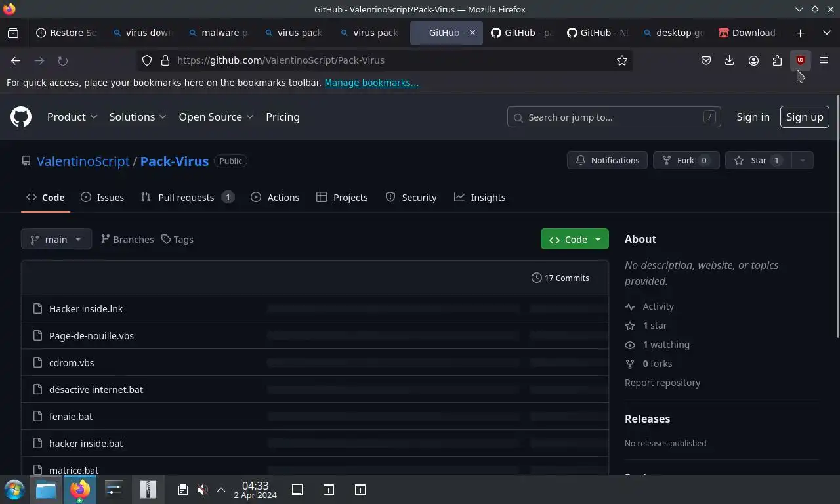The height and width of the screenshot is (504, 840).
Task: Click the Sign up button
Action: pos(805,117)
